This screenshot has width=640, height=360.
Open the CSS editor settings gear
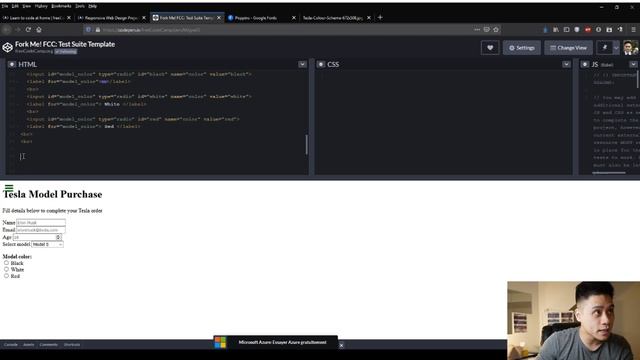[x=321, y=64]
